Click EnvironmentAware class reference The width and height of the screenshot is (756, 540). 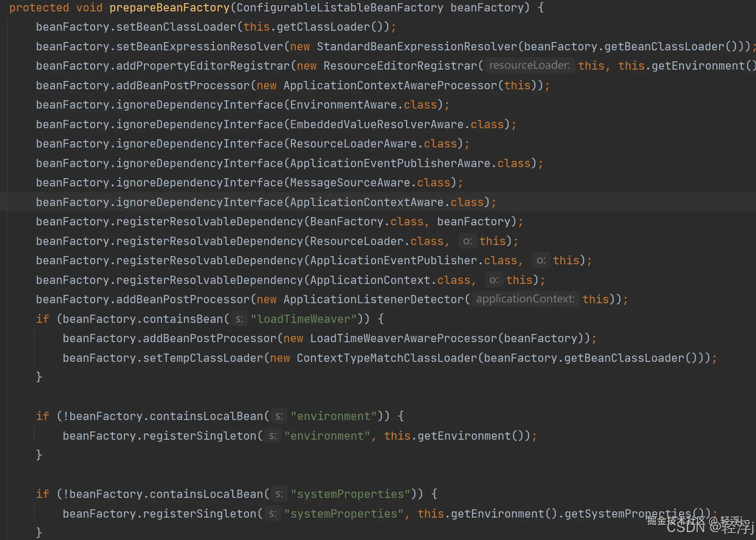pos(343,105)
